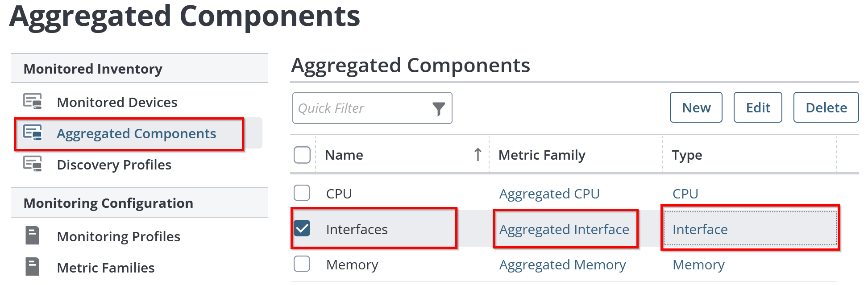The height and width of the screenshot is (285, 868).
Task: Go to Discovery Profiles section
Action: click(x=114, y=165)
